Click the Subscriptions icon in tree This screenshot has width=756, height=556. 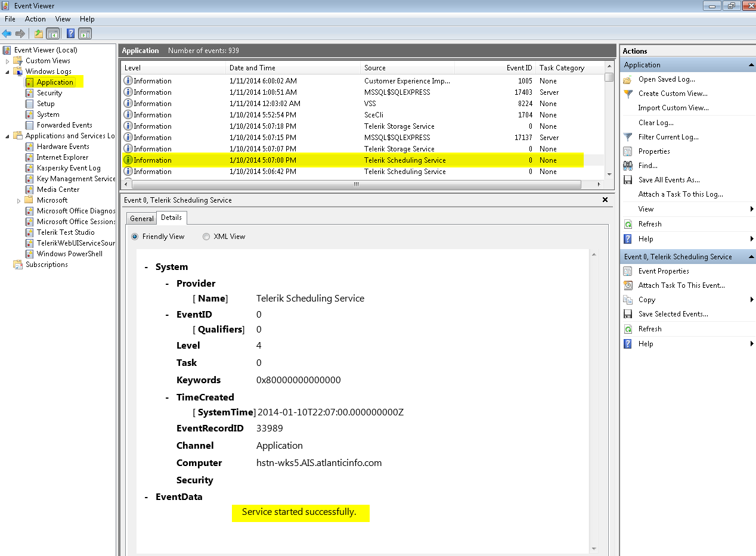click(18, 265)
